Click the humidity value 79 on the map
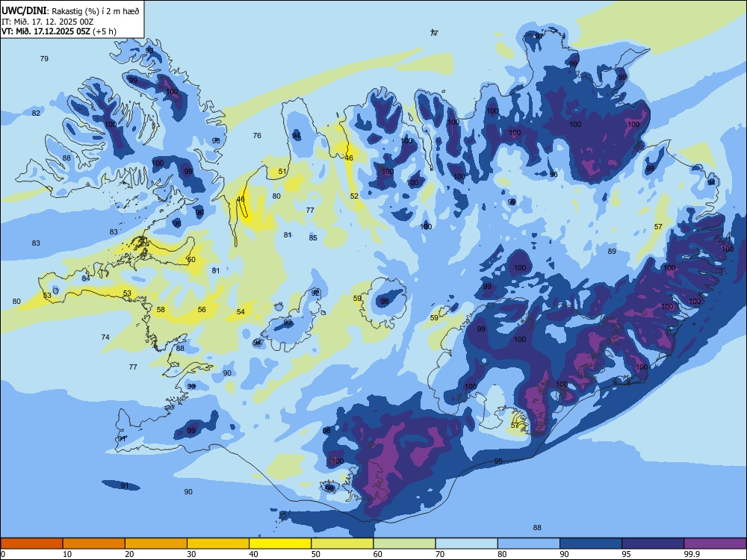 click(x=44, y=58)
